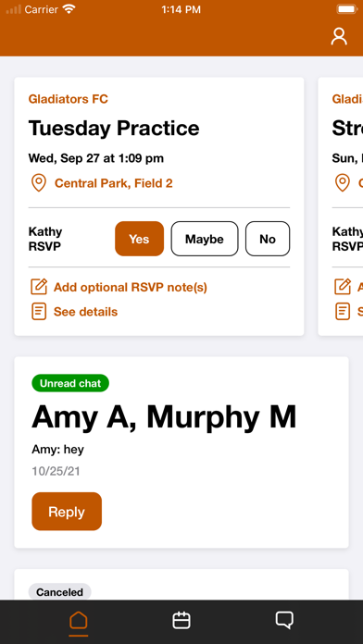Open the Gladiators FC team link
The image size is (363, 644).
[69, 99]
